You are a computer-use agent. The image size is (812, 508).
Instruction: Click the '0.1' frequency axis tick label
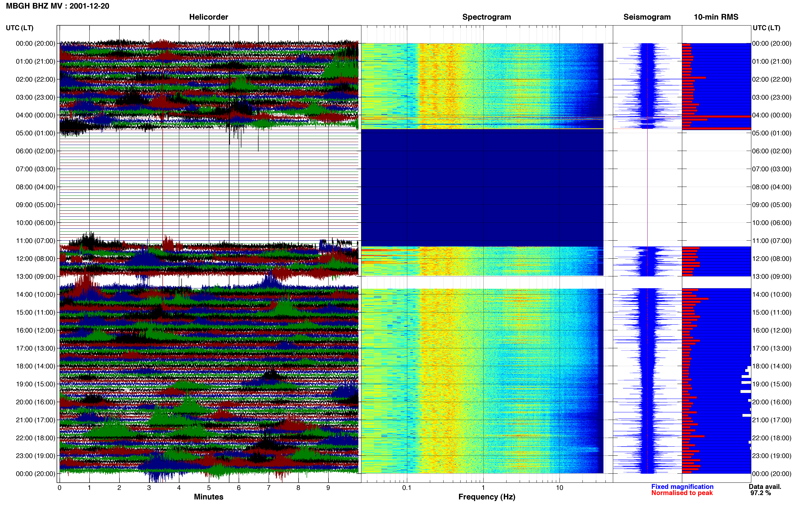coord(407,487)
